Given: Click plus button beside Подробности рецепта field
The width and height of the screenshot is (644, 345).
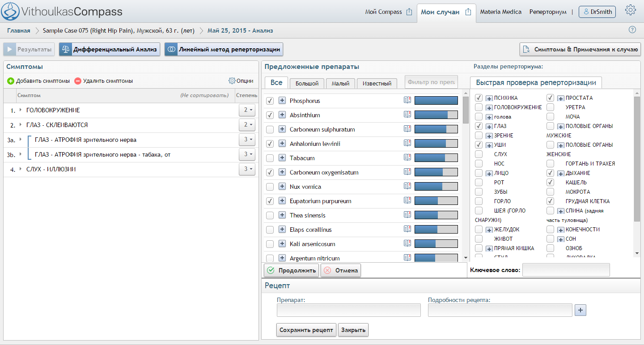Looking at the screenshot, I should 580,310.
